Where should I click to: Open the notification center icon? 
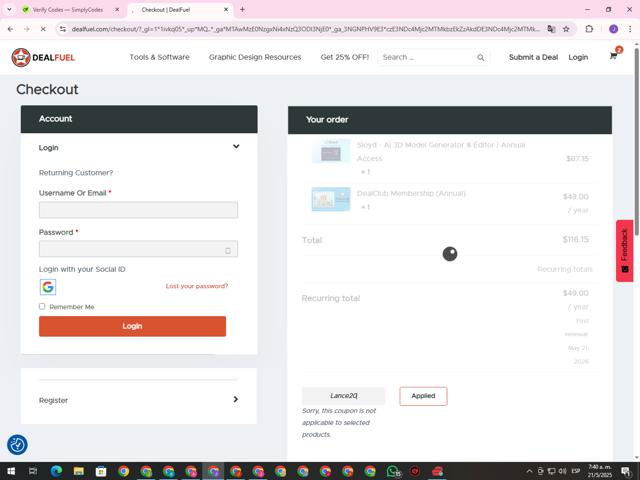click(626, 471)
